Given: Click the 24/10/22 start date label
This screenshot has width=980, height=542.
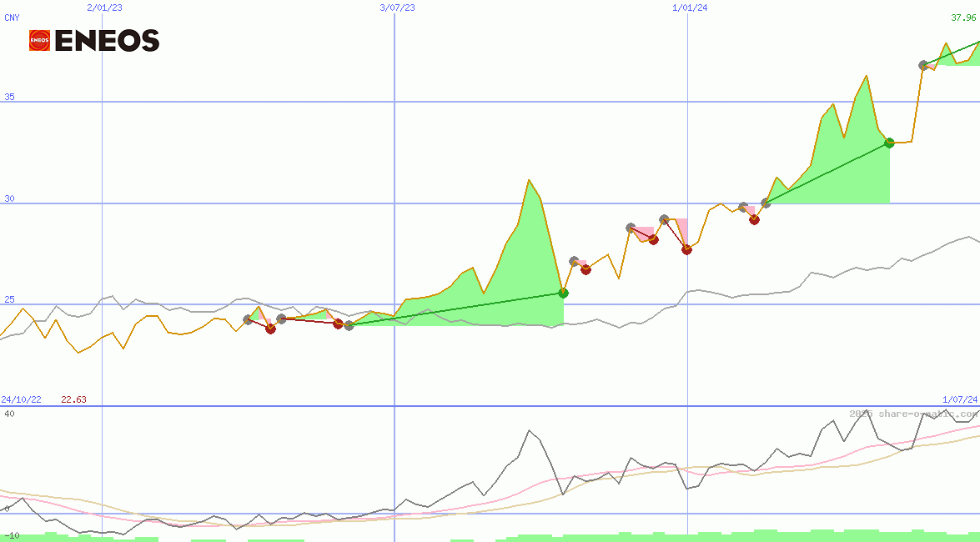Looking at the screenshot, I should click(21, 399).
